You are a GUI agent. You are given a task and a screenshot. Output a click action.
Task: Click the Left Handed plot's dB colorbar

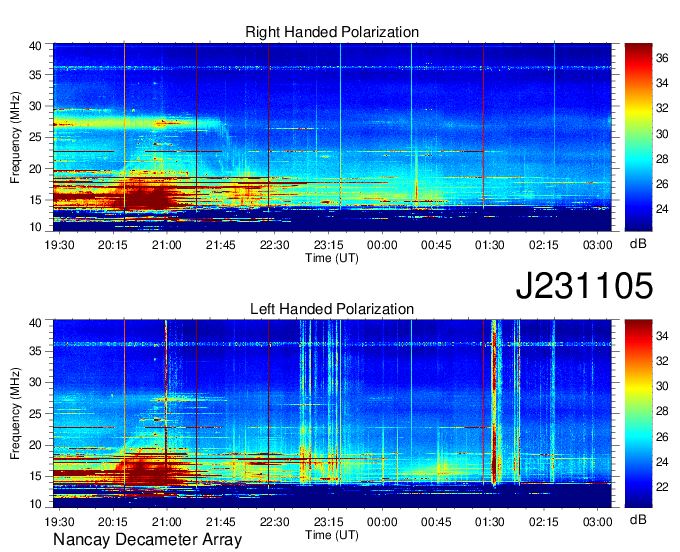click(638, 414)
